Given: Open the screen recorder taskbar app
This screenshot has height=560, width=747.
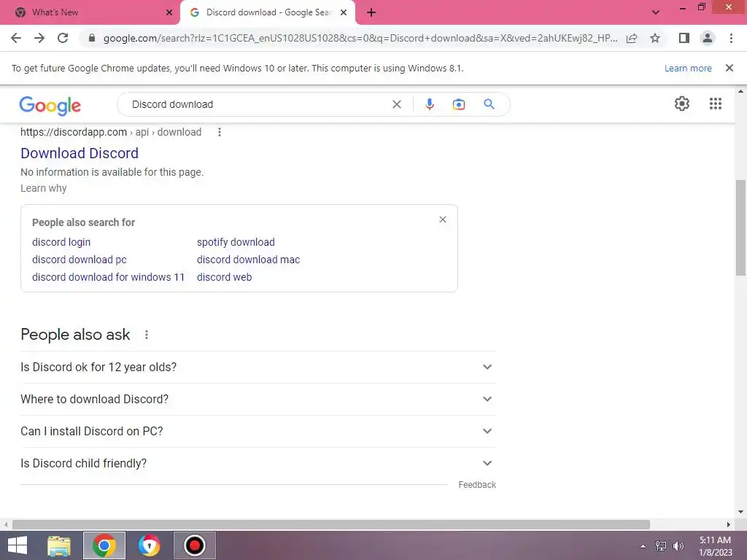Looking at the screenshot, I should (x=194, y=545).
